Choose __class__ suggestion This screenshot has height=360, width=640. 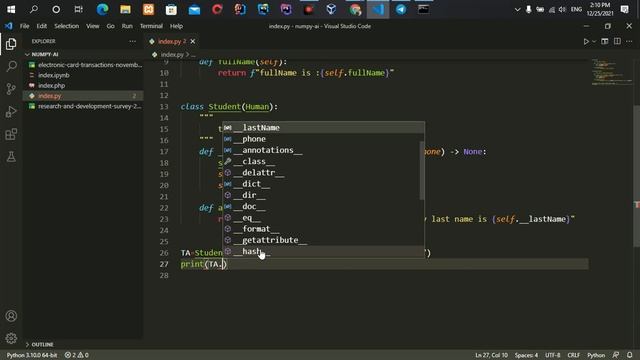[321, 161]
